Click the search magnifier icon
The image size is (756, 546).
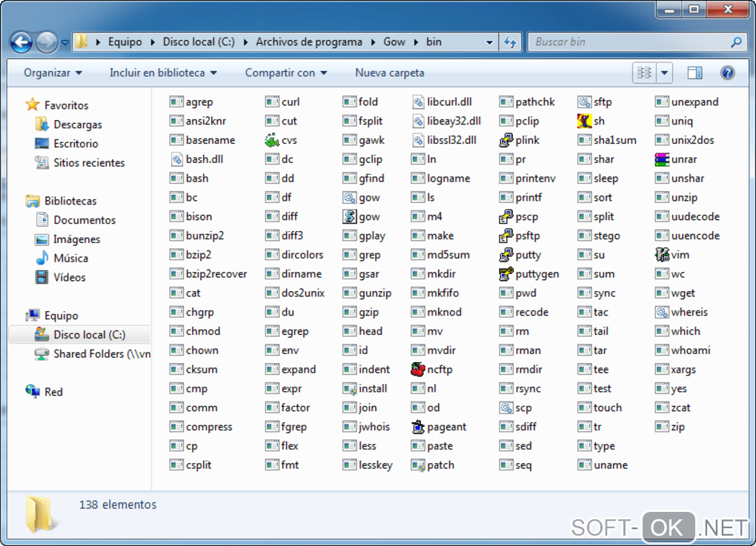pos(736,42)
